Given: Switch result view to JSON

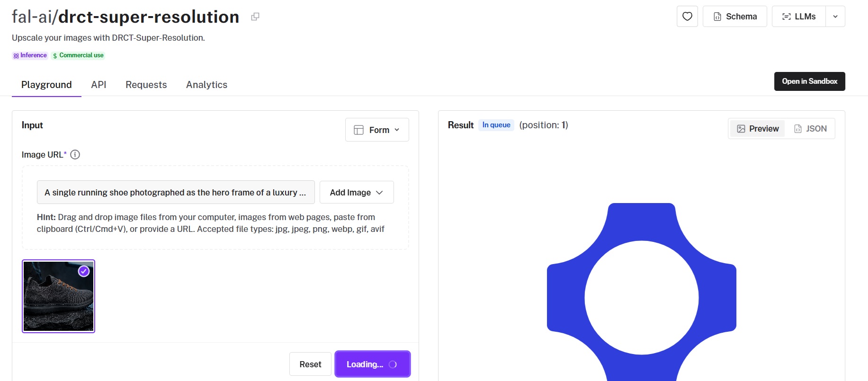Looking at the screenshot, I should pos(810,129).
